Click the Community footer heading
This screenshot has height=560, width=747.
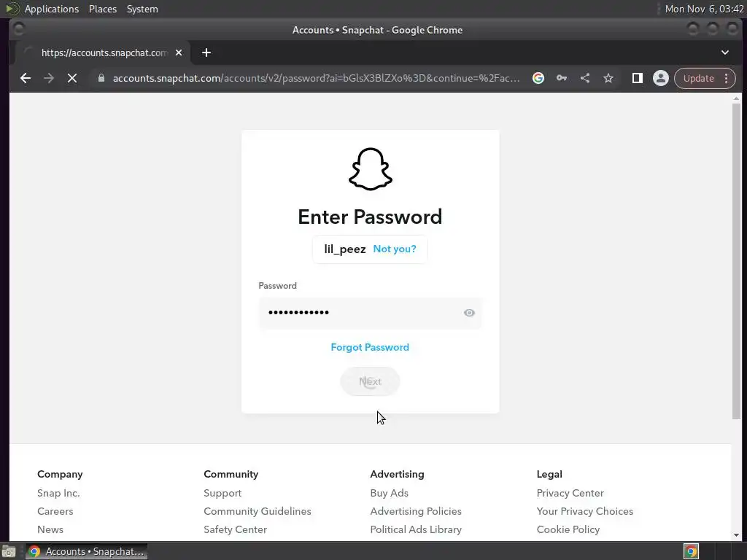coord(231,474)
